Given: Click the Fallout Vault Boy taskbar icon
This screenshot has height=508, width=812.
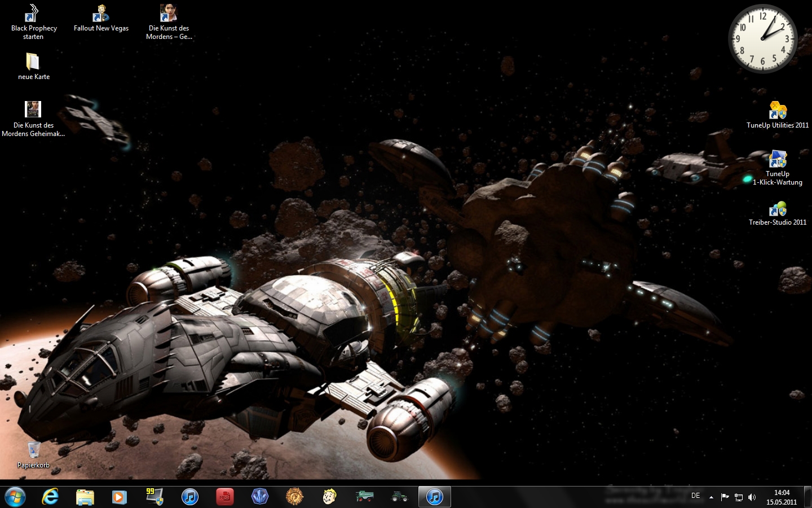Looking at the screenshot, I should tap(330, 497).
